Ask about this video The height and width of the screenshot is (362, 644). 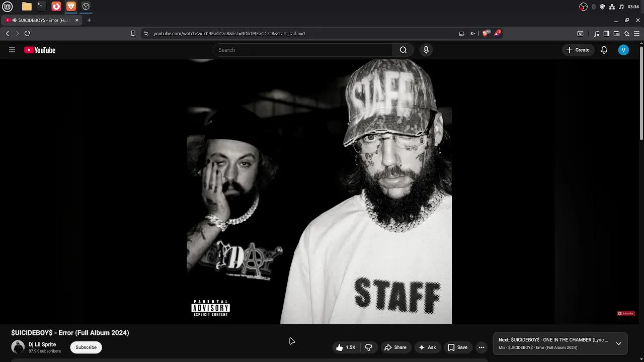(427, 347)
